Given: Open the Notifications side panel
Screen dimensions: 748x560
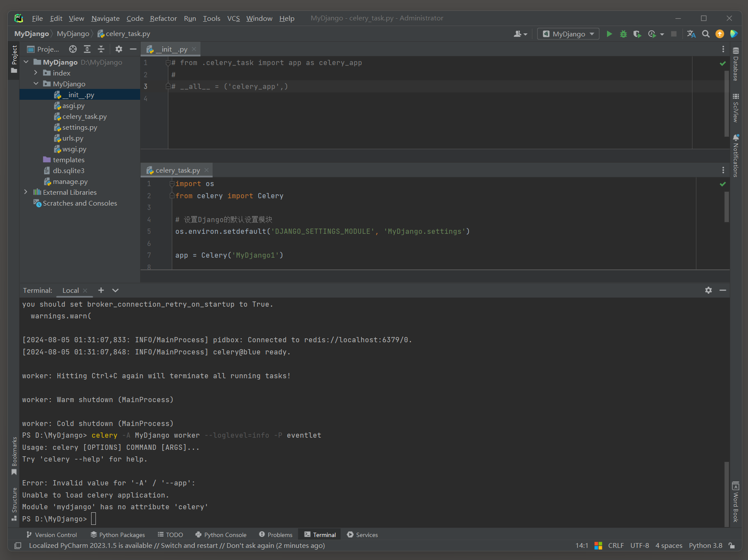Looking at the screenshot, I should (736, 155).
